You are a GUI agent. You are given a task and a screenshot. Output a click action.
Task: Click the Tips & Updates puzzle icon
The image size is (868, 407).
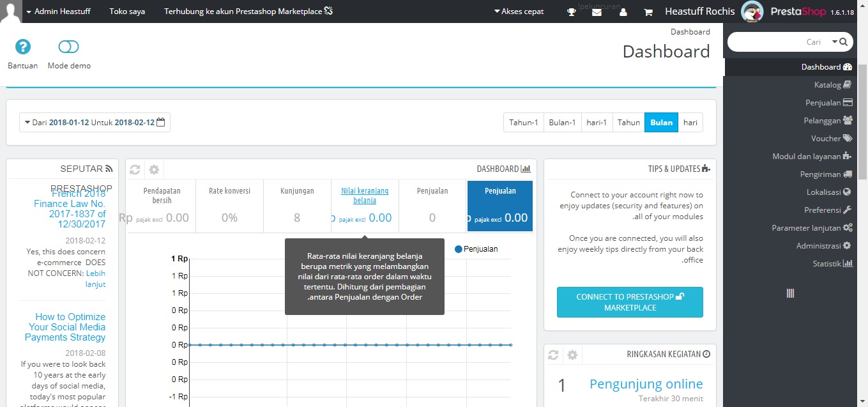click(706, 169)
